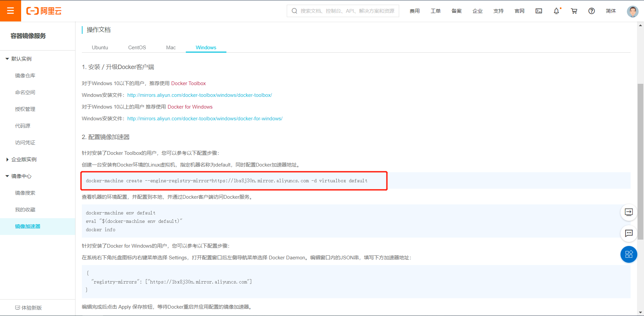Open the shopping cart
The height and width of the screenshot is (316, 644).
click(574, 11)
